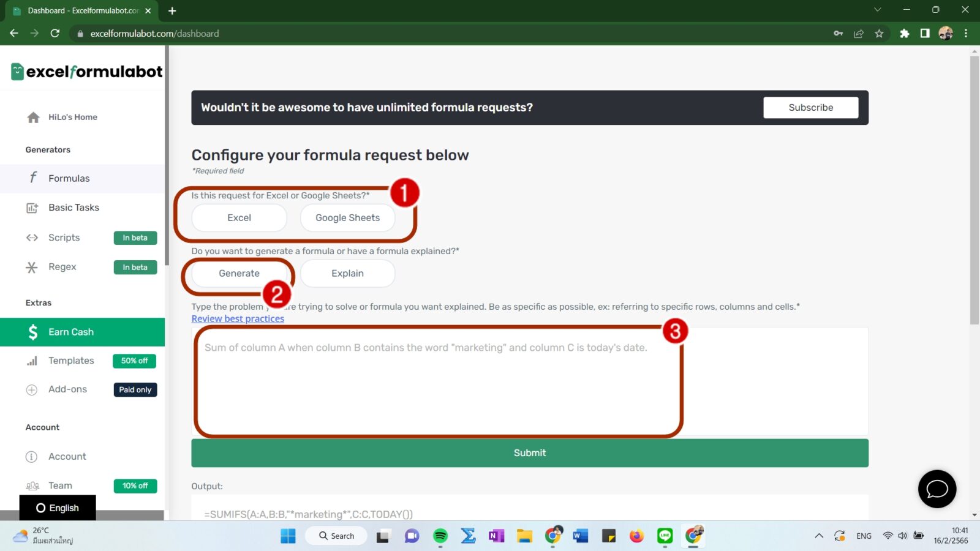Expand the tab search chevron
Image resolution: width=980 pixels, height=551 pixels.
pos(877,10)
